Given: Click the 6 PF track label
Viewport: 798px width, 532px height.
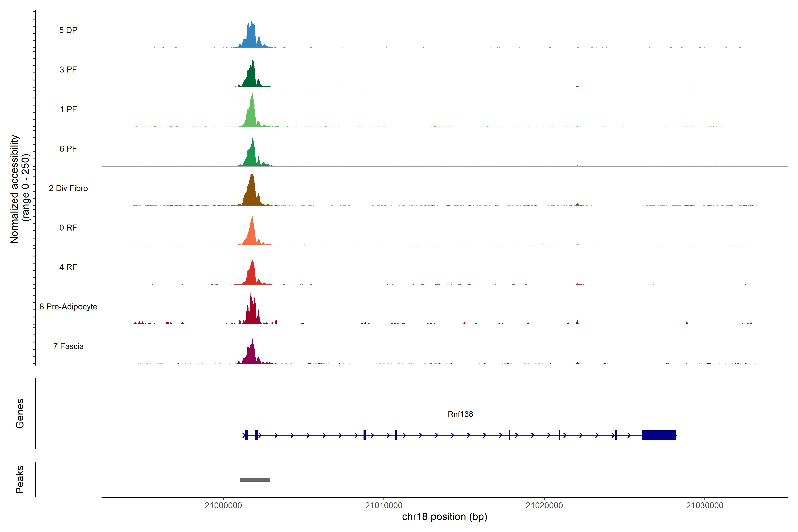Looking at the screenshot, I should (68, 149).
